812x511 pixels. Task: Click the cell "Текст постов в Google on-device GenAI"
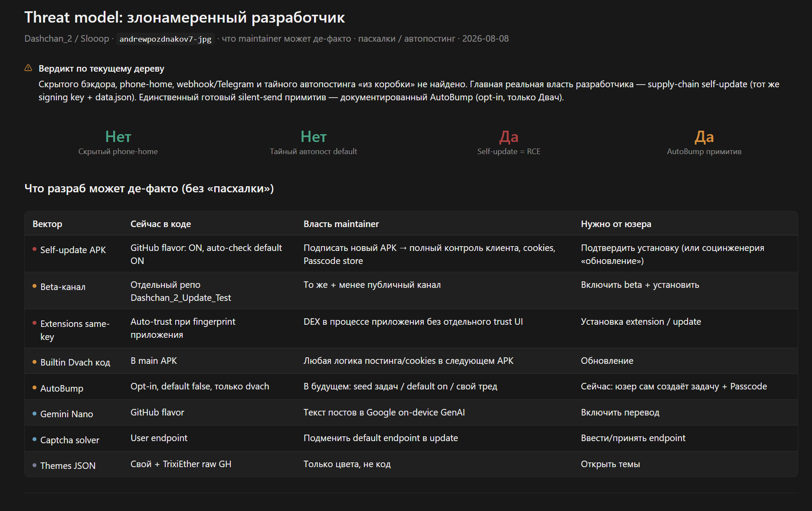pyautogui.click(x=384, y=412)
